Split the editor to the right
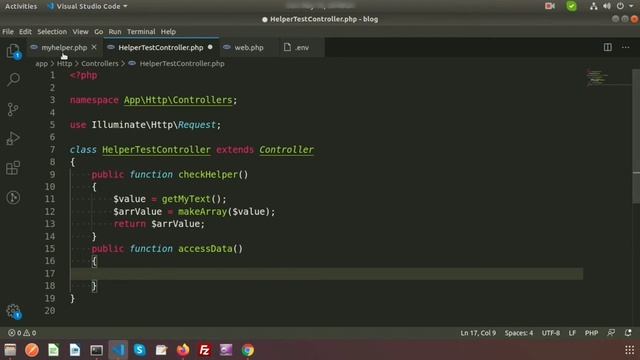Image resolution: width=640 pixels, height=360 pixels. pyautogui.click(x=608, y=47)
